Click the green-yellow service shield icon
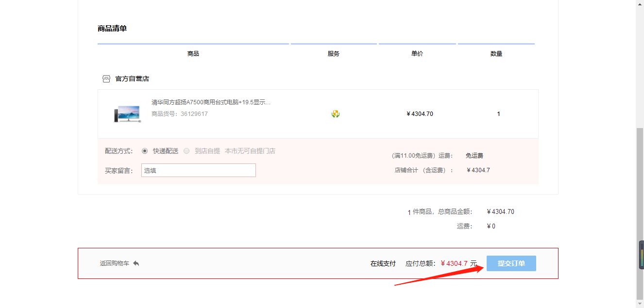The image size is (644, 308). click(335, 114)
